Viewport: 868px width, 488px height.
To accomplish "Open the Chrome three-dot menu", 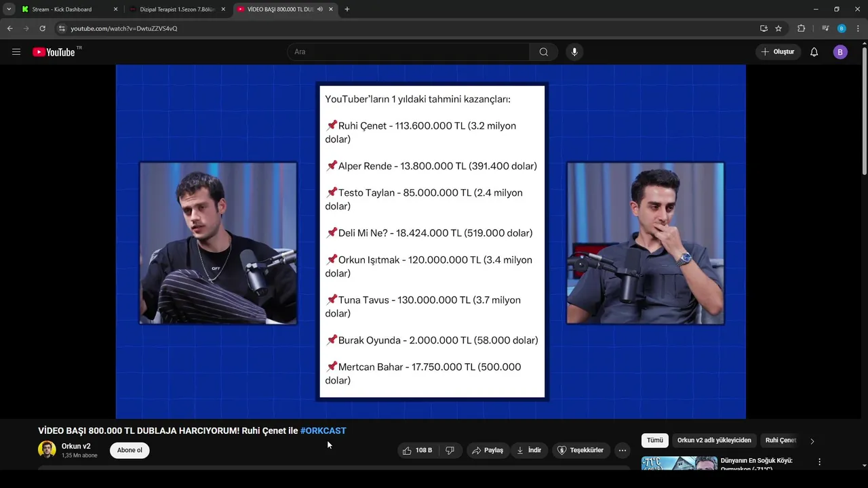I will click(x=858, y=28).
